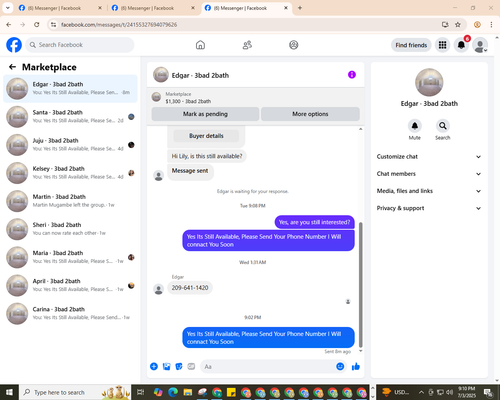Open Sticky Notes from taskbar
Viewport: 500px width, 400px height.
click(231, 392)
